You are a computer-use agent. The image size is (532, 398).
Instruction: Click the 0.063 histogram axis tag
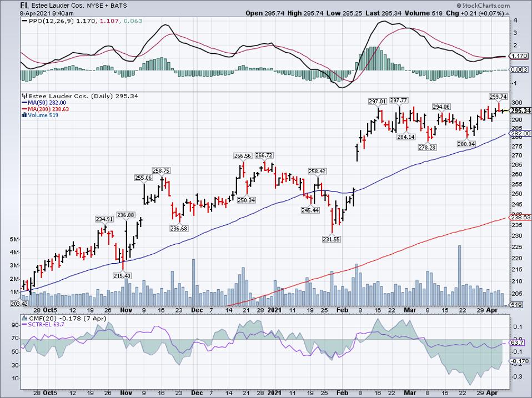(519, 69)
